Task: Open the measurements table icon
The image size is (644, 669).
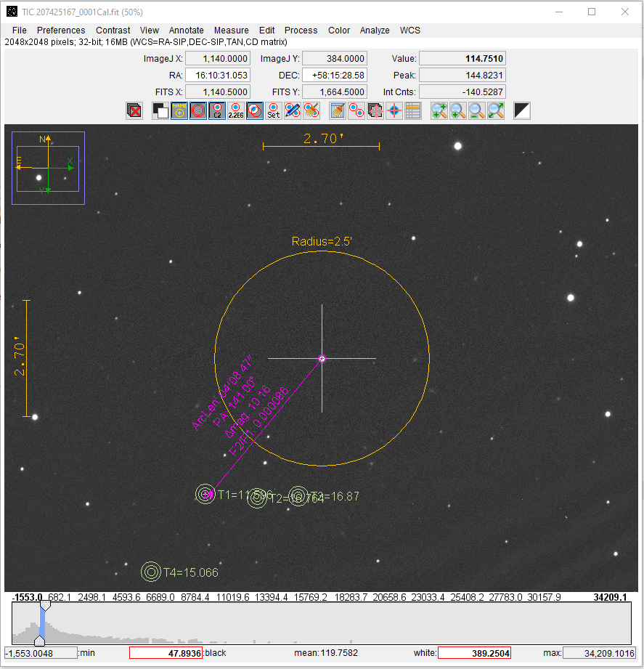Action: pyautogui.click(x=413, y=110)
